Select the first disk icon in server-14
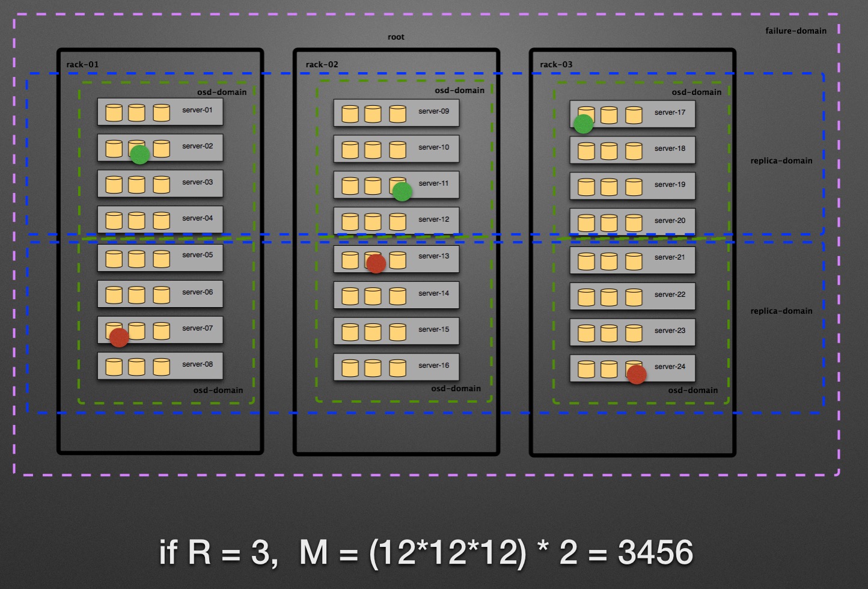 (350, 296)
